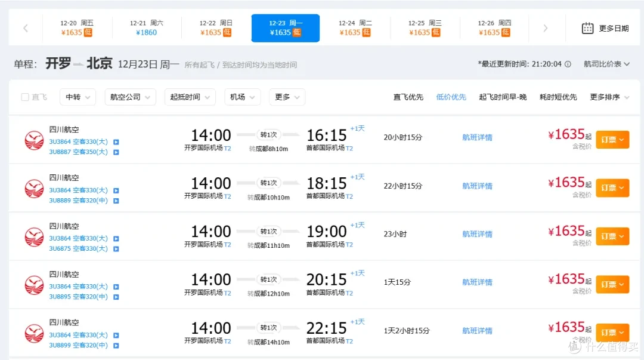
Task: Select the 12-20 周五 date tab
Action: coord(77,28)
